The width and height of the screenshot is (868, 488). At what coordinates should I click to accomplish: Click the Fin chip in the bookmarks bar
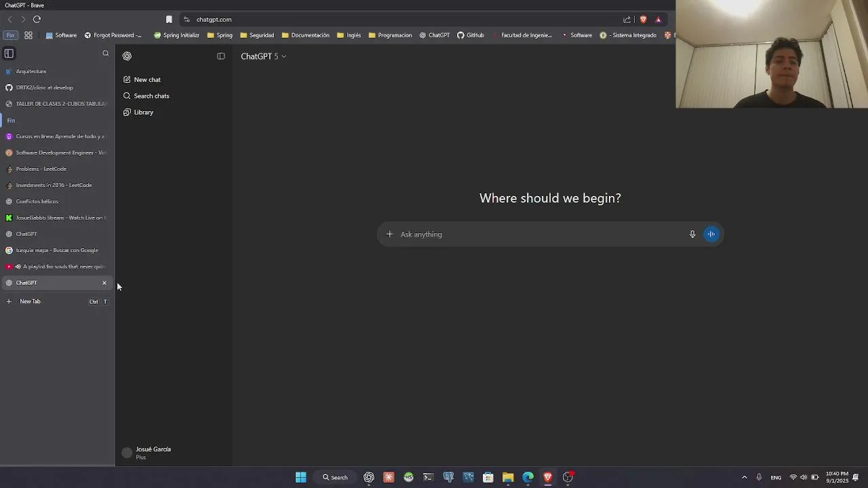(10, 35)
